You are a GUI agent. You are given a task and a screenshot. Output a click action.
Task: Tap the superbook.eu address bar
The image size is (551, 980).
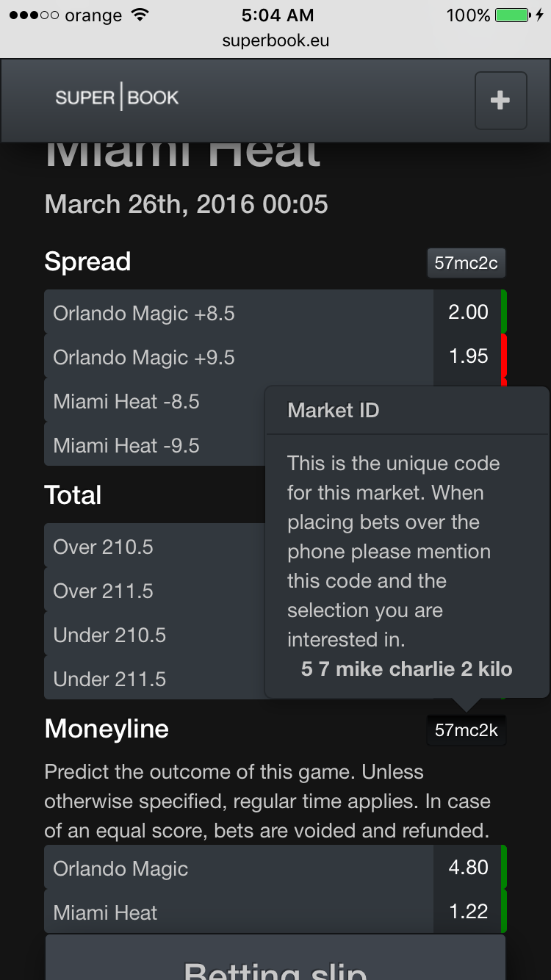(275, 40)
